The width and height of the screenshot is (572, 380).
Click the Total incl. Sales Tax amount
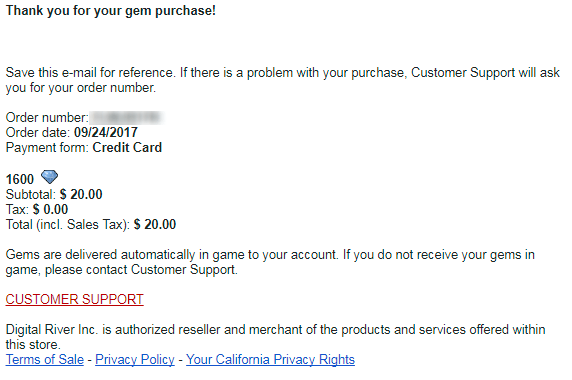[x=155, y=224]
